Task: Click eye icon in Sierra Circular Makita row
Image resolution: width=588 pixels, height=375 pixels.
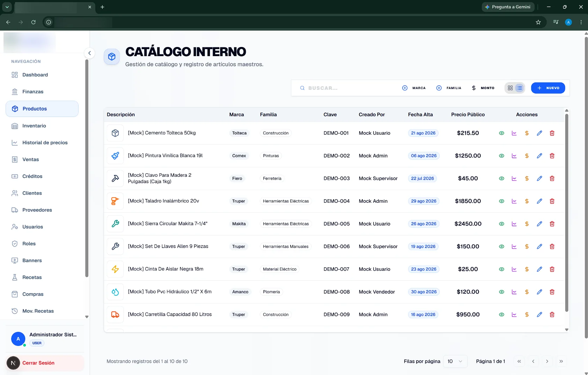Action: tap(501, 224)
